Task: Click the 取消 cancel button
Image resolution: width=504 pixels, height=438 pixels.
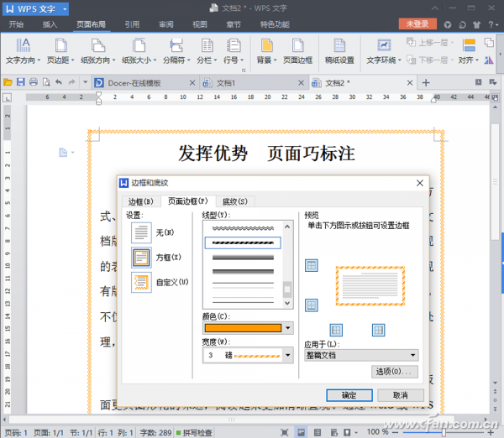Action: point(401,395)
